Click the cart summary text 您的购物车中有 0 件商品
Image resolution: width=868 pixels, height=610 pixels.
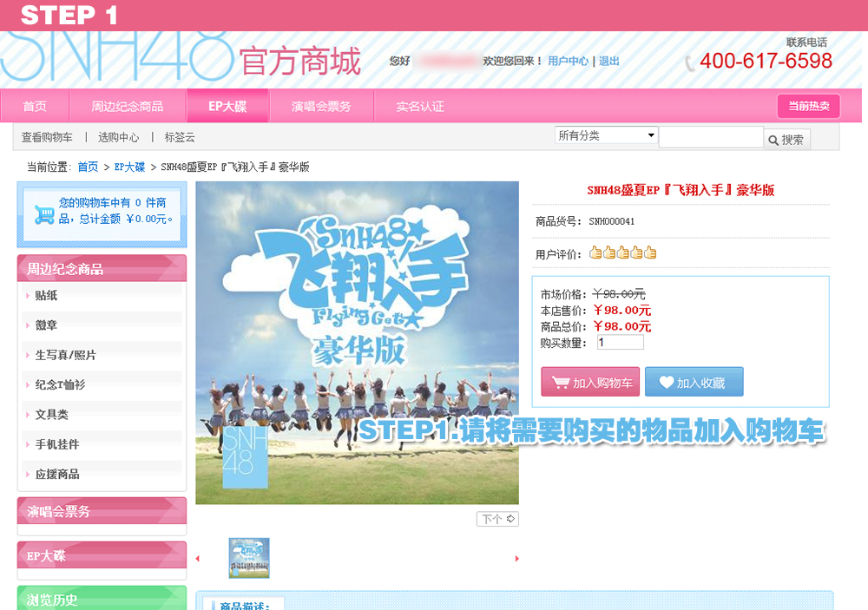115,211
